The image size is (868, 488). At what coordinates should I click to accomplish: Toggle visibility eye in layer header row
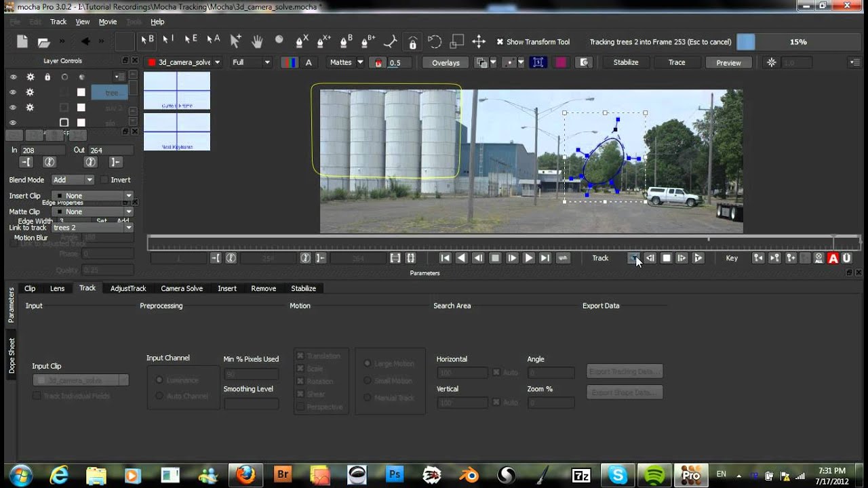(13, 77)
